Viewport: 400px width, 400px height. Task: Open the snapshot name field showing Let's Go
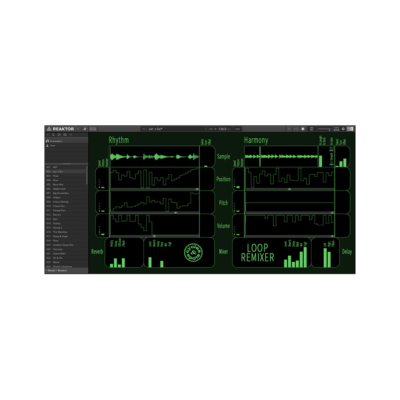point(172,129)
